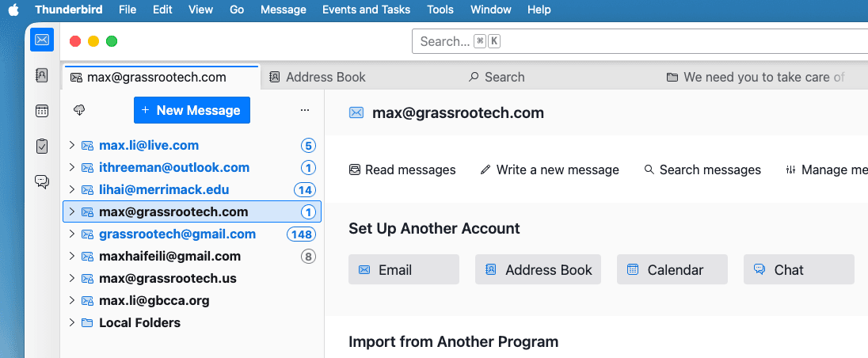Image resolution: width=868 pixels, height=358 pixels.
Task: Expand the lihai@merrimack.edu account
Action: 71,190
